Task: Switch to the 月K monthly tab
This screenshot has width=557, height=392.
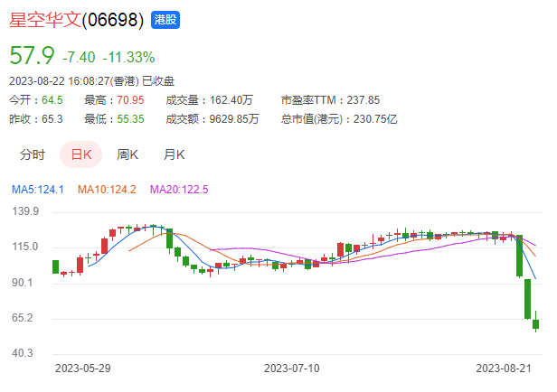Action: 174,154
